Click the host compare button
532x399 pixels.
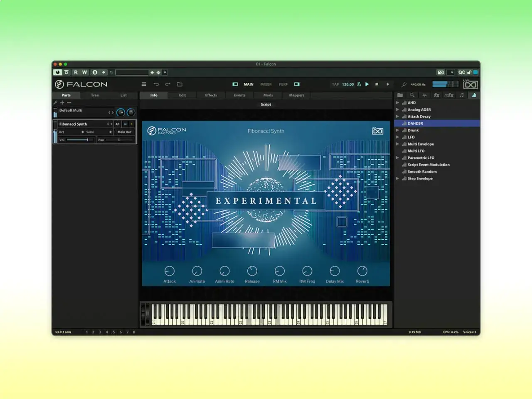pos(66,72)
